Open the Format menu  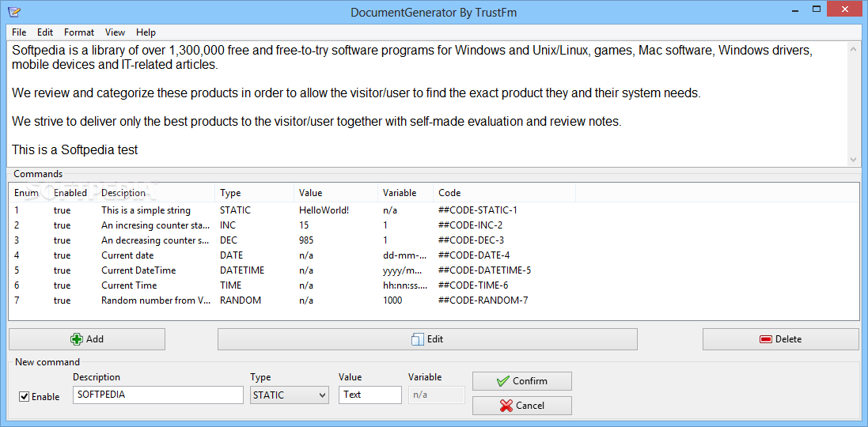(79, 32)
